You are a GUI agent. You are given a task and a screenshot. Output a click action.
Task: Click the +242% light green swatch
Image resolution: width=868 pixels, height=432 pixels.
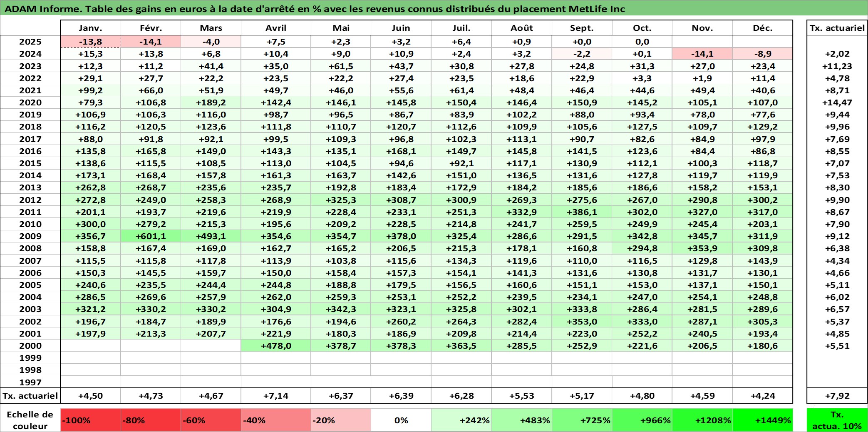pyautogui.click(x=461, y=420)
